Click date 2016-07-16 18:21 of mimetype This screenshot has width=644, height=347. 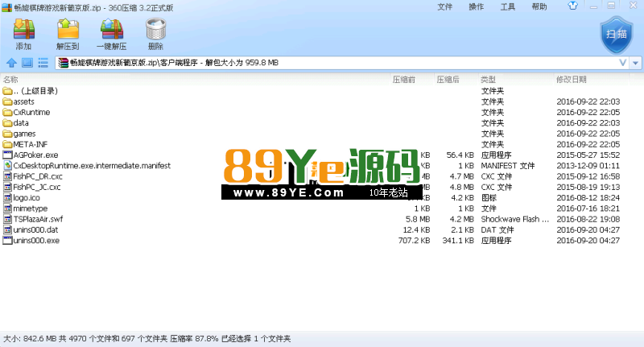(x=588, y=209)
